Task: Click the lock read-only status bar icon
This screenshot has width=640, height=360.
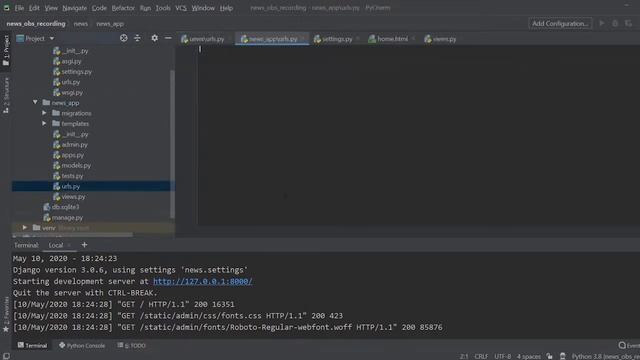Action: click(x=549, y=356)
